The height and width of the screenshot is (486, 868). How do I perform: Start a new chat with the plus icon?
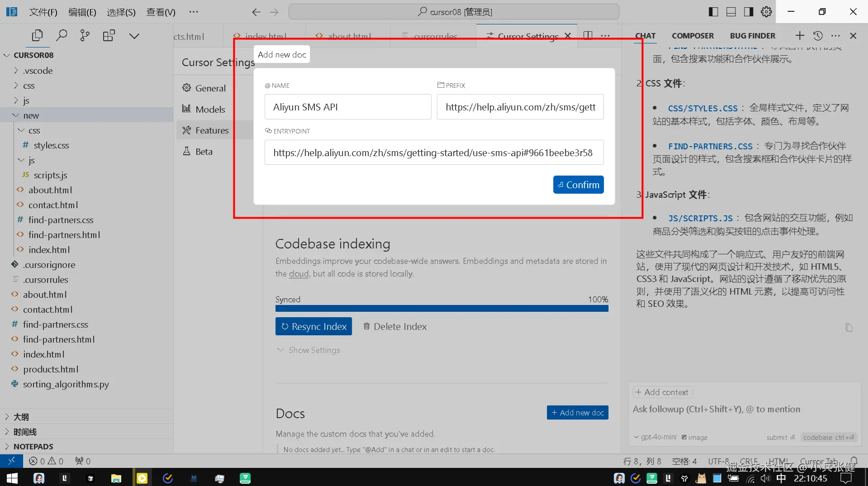(800, 35)
